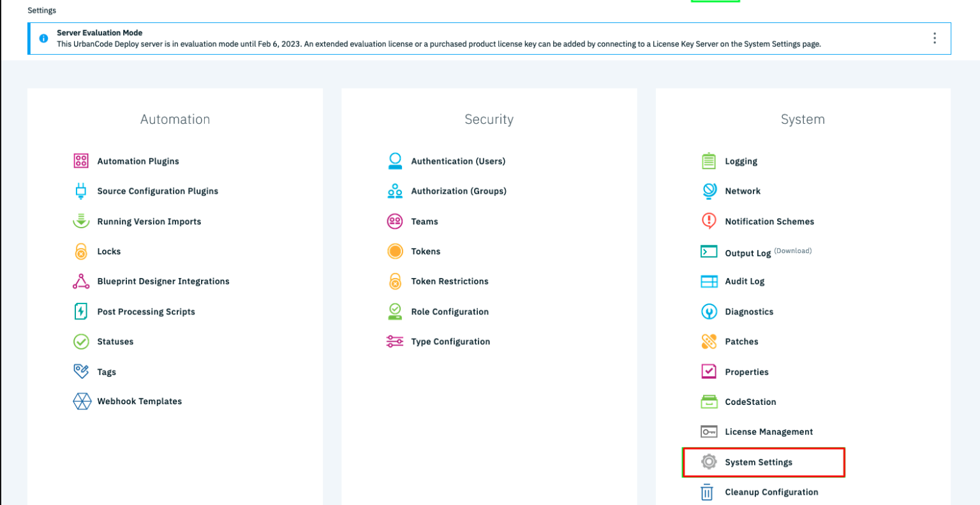Open the Patches panel icon
The width and height of the screenshot is (980, 505).
tap(709, 341)
